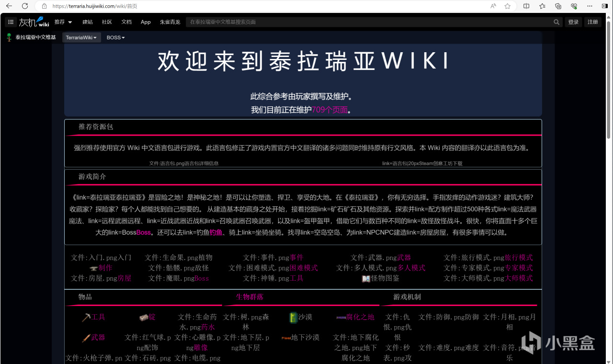Expand the BOSS dropdown
613x364 pixels.
pyautogui.click(x=115, y=37)
